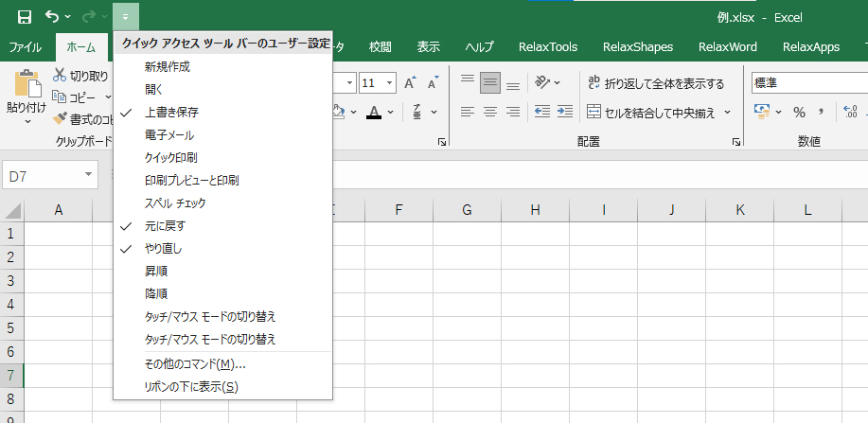Open the font size 11 combo box
Image resolution: width=868 pixels, height=423 pixels.
tap(377, 83)
